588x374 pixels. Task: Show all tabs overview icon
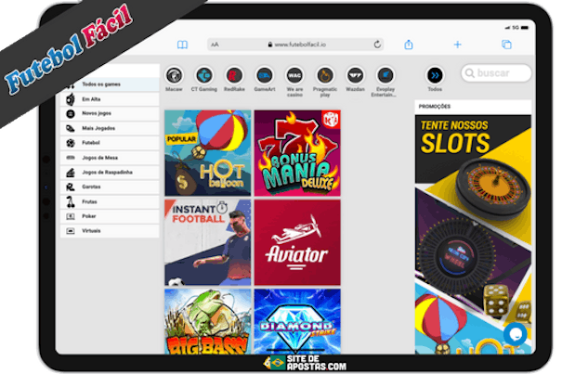pyautogui.click(x=506, y=45)
